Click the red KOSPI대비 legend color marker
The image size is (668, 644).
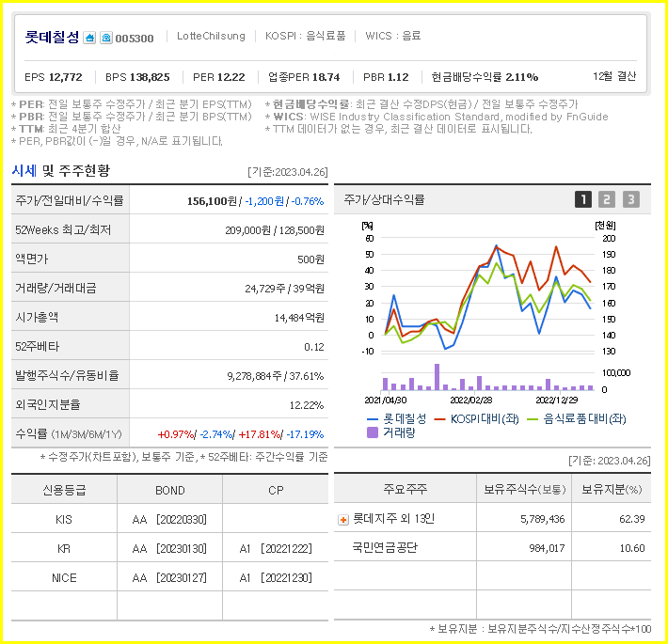(x=439, y=419)
